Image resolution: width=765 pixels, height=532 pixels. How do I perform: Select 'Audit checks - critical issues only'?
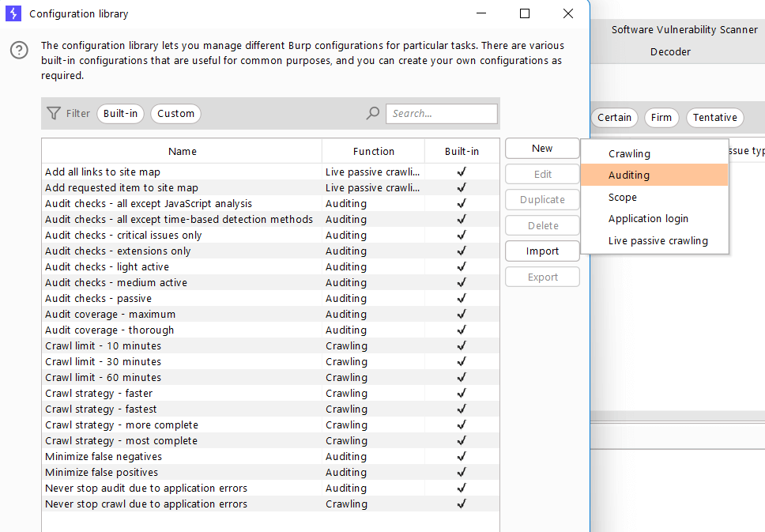[271, 236]
